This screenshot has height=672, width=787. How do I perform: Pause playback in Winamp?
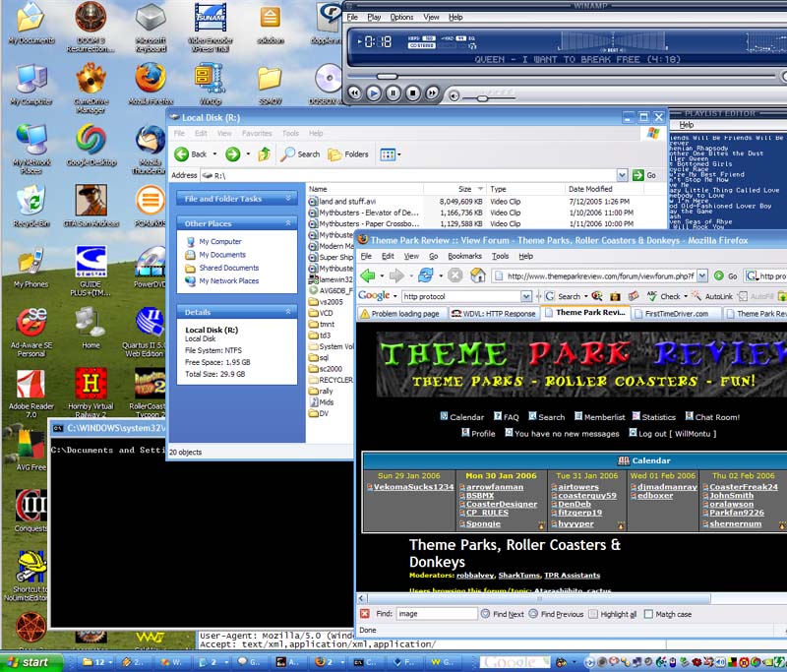coord(393,92)
